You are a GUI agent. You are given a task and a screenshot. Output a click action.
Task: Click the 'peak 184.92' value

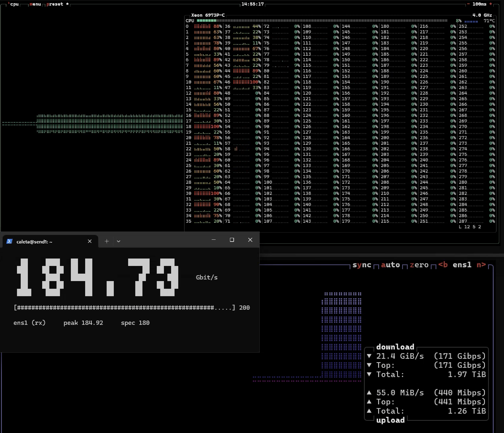[83, 323]
